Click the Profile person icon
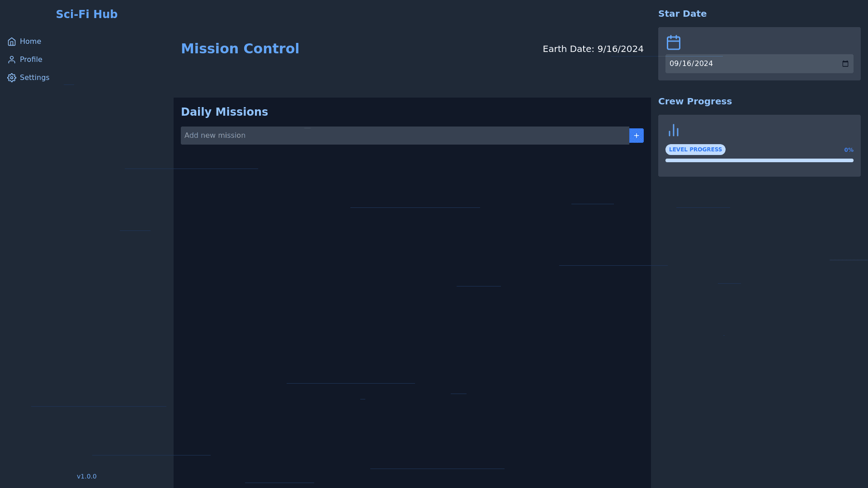The height and width of the screenshot is (488, 868). 12,60
